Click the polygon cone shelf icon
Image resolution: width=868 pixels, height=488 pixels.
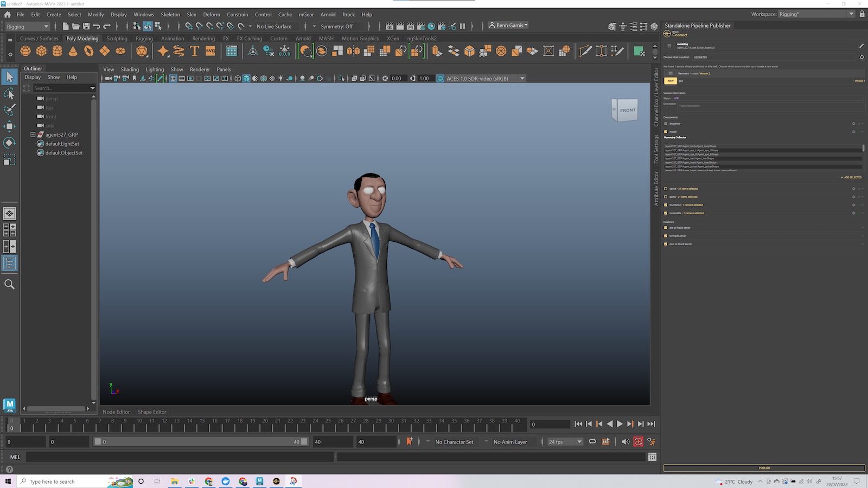(x=73, y=51)
